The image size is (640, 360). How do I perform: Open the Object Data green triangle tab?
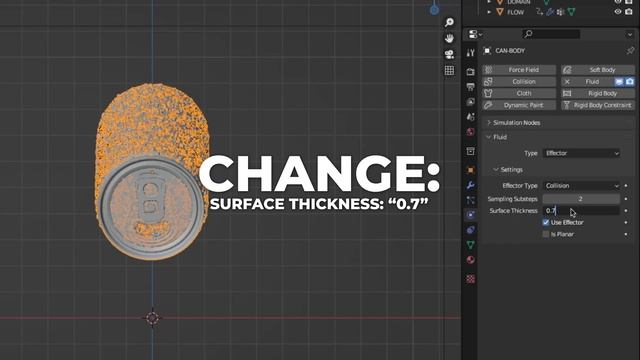pyautogui.click(x=471, y=244)
